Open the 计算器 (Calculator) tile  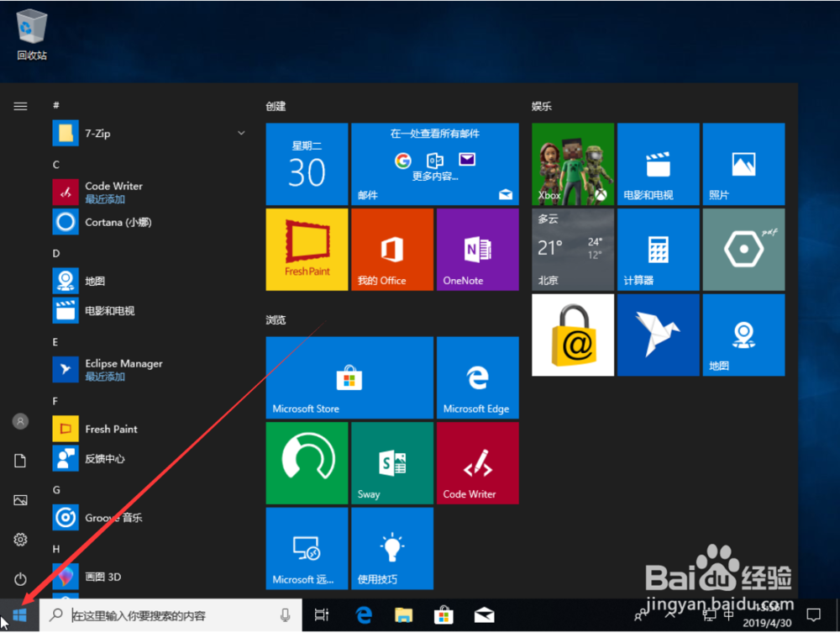click(x=658, y=249)
